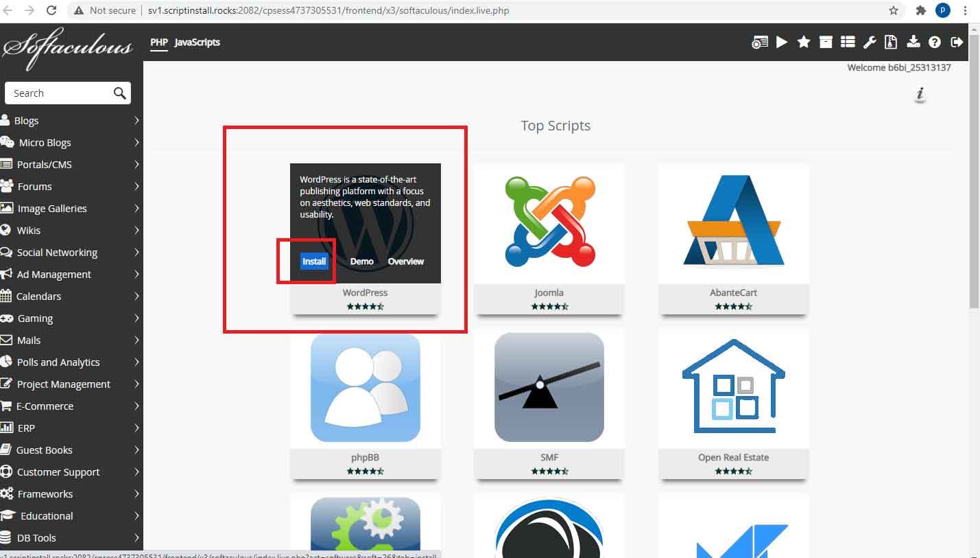The height and width of the screenshot is (558, 980).
Task: Switch to the JavaScripts tab
Action: click(198, 42)
